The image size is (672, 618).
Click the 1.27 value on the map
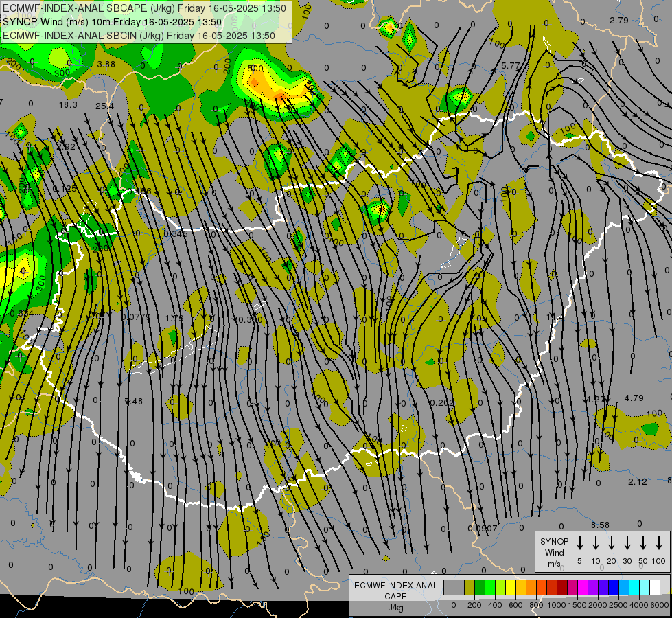tap(596, 399)
